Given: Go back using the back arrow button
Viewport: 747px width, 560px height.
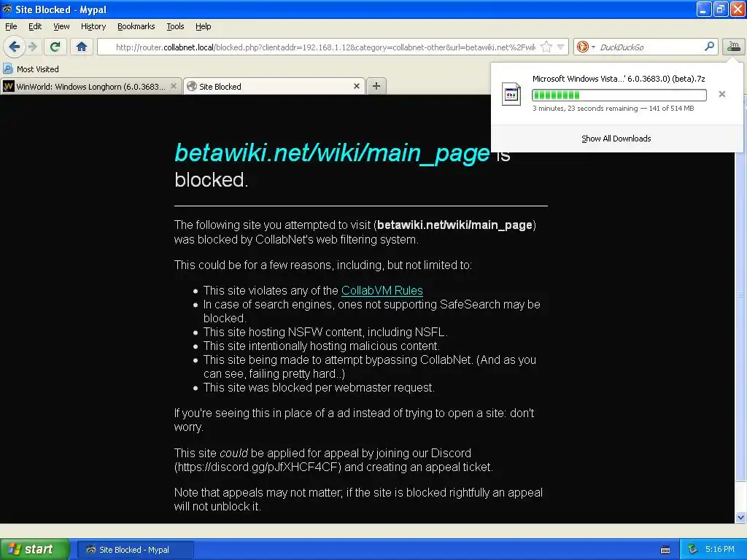Looking at the screenshot, I should pyautogui.click(x=14, y=47).
